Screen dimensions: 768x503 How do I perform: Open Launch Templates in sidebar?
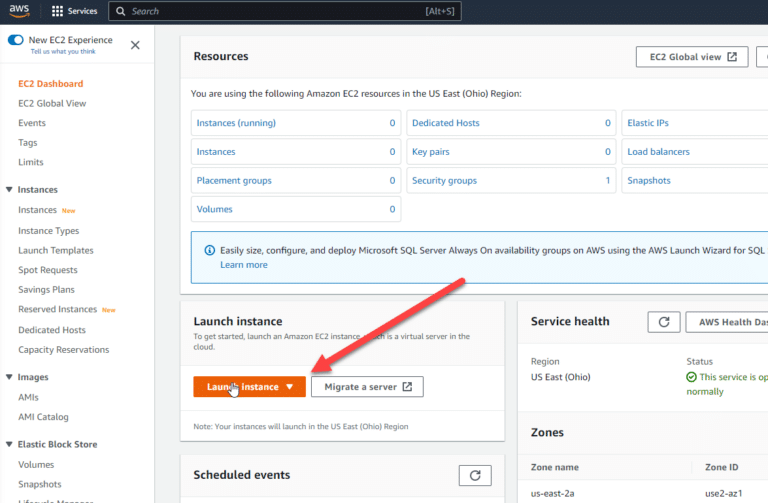click(x=56, y=250)
